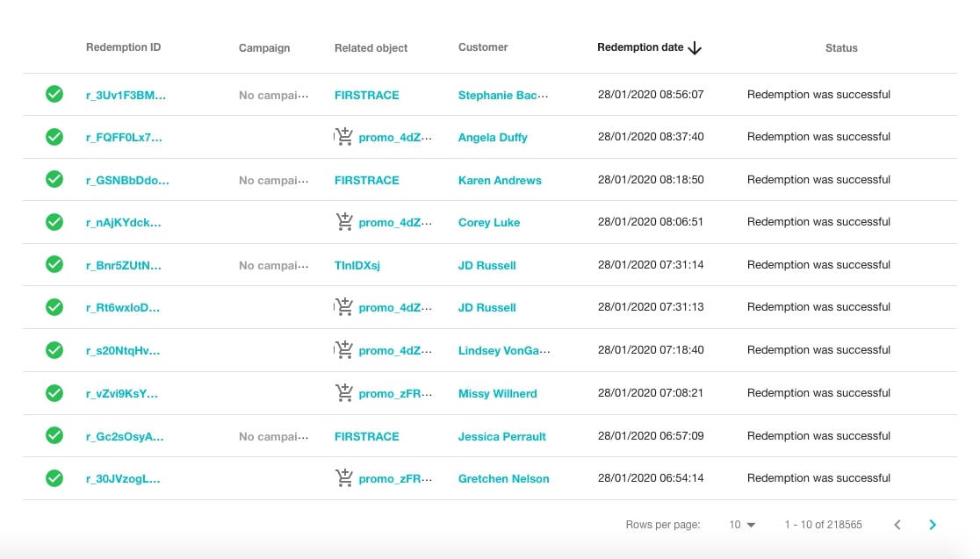
Task: Open FIRSTRACE link on Karen Andrews row
Action: (x=366, y=179)
